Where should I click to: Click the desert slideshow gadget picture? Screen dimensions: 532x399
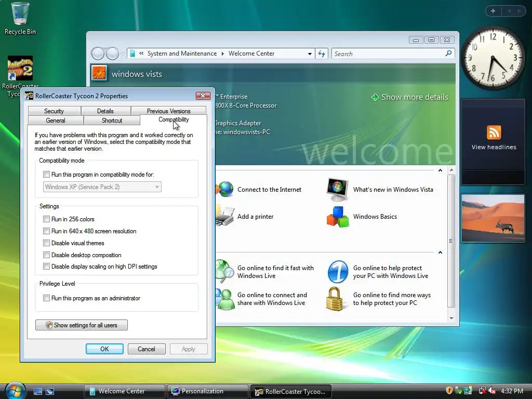pos(493,218)
